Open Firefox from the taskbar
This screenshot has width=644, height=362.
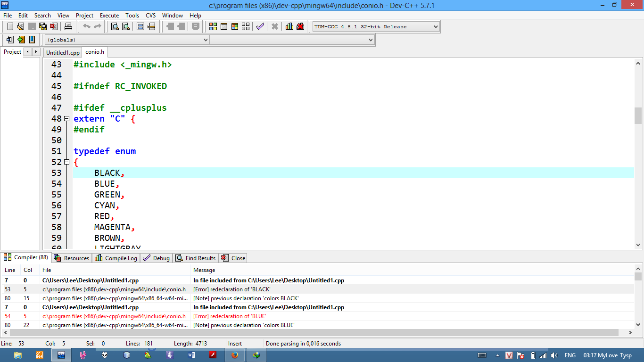point(234,355)
